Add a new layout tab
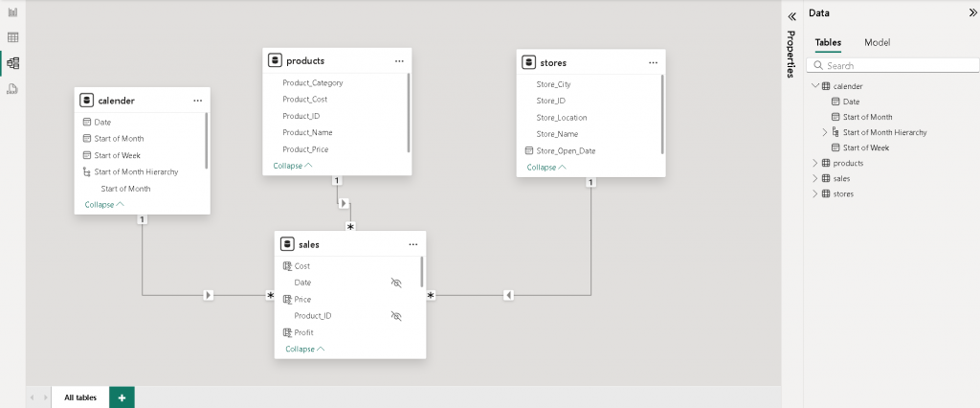 point(122,397)
